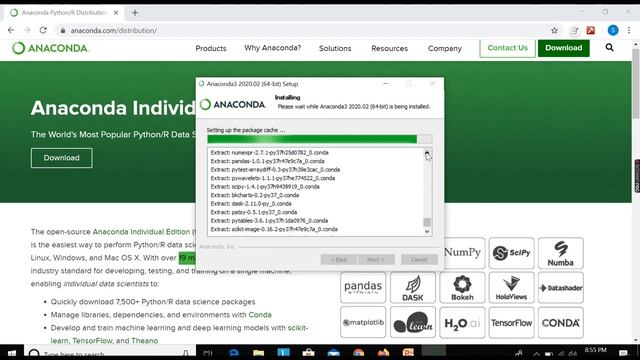Open Chrome from the taskbar
Viewport: 640px width, 360px height.
[358, 353]
